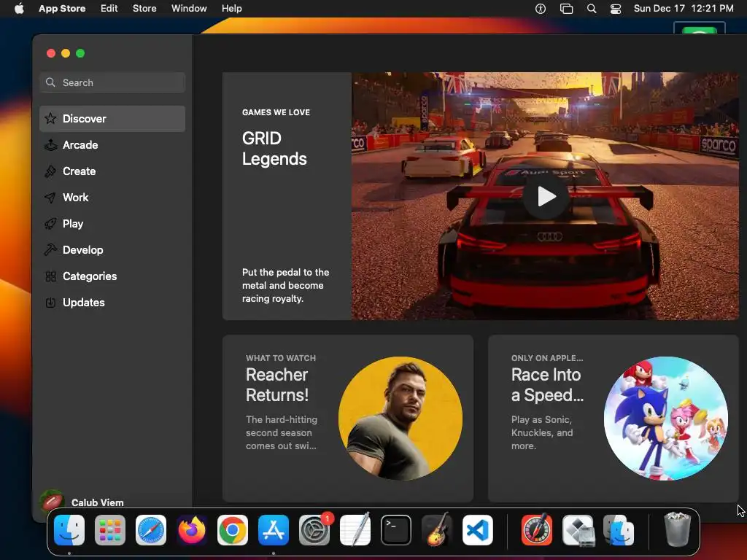Click the accessibility icon in menu bar
Viewport: 747px width, 560px height.
pos(541,8)
